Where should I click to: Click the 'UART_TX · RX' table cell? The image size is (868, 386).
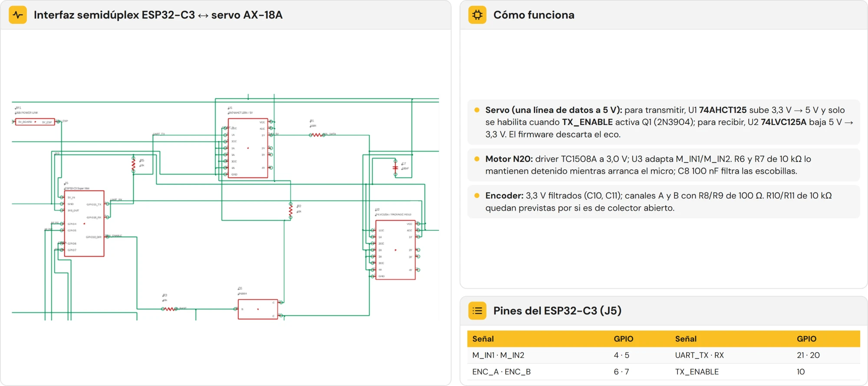tap(700, 355)
